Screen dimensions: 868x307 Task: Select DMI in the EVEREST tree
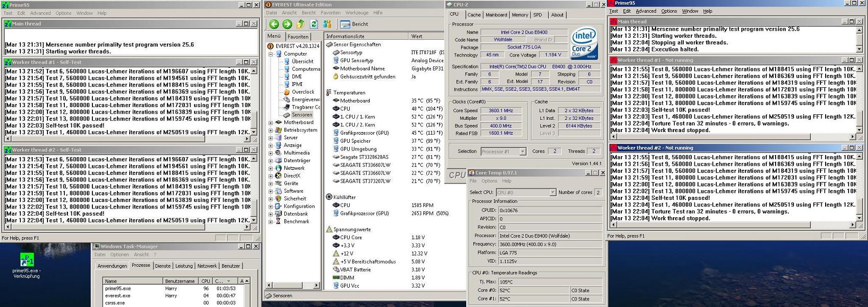(x=297, y=76)
